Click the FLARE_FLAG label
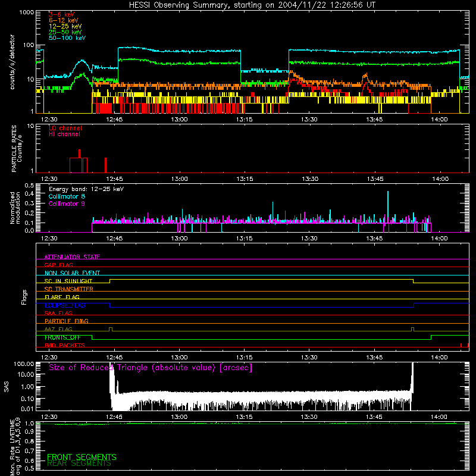 tap(62, 297)
